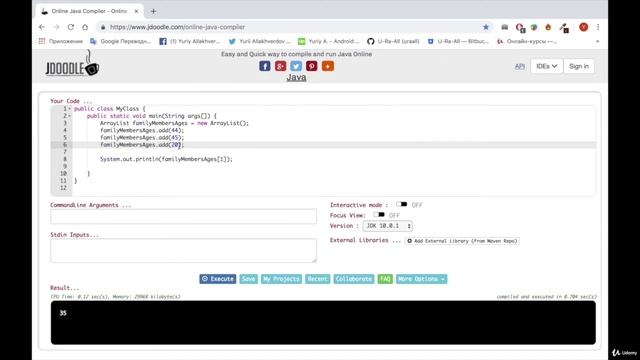
Task: Open the GitHub U-Ra-All bookmark
Action: 393,41
